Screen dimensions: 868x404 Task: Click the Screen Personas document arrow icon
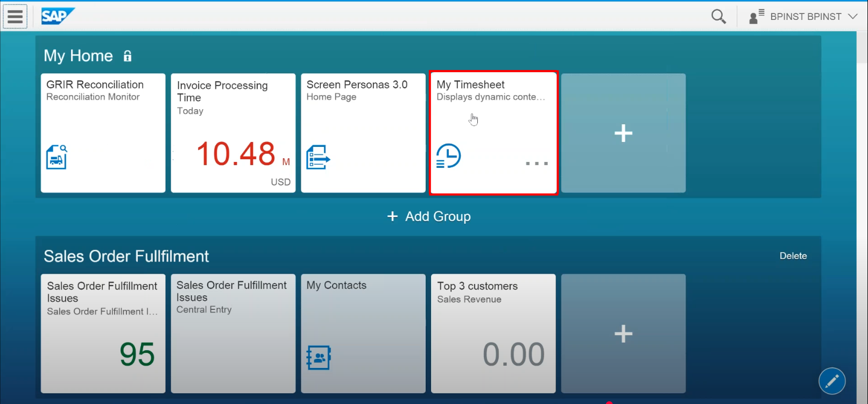pos(318,157)
